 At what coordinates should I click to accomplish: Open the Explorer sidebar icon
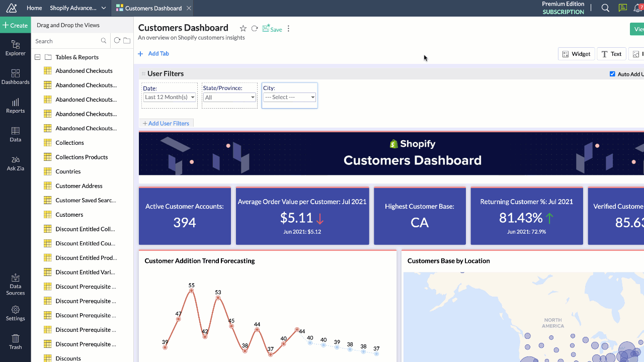click(x=15, y=48)
